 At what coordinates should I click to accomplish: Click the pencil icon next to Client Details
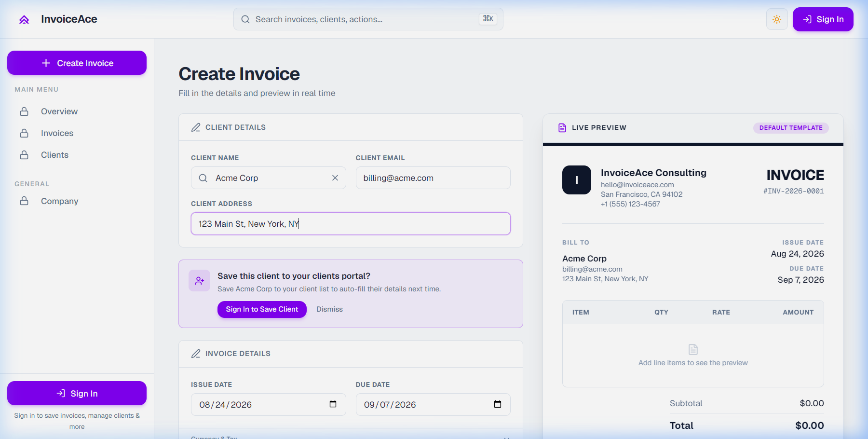click(196, 127)
